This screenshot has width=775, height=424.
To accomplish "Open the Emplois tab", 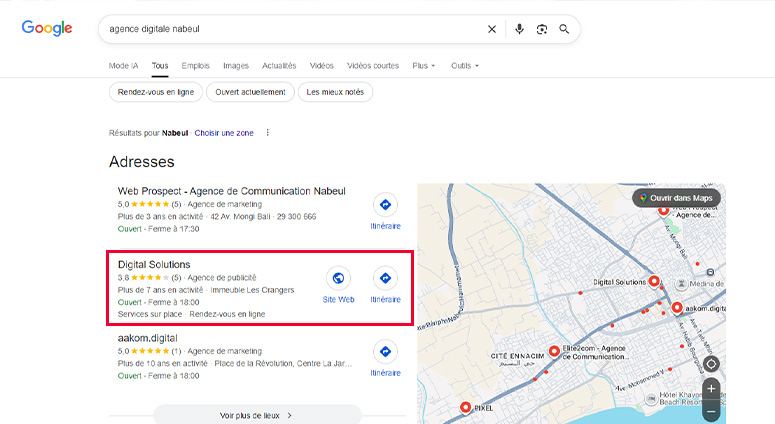I will [x=195, y=66].
